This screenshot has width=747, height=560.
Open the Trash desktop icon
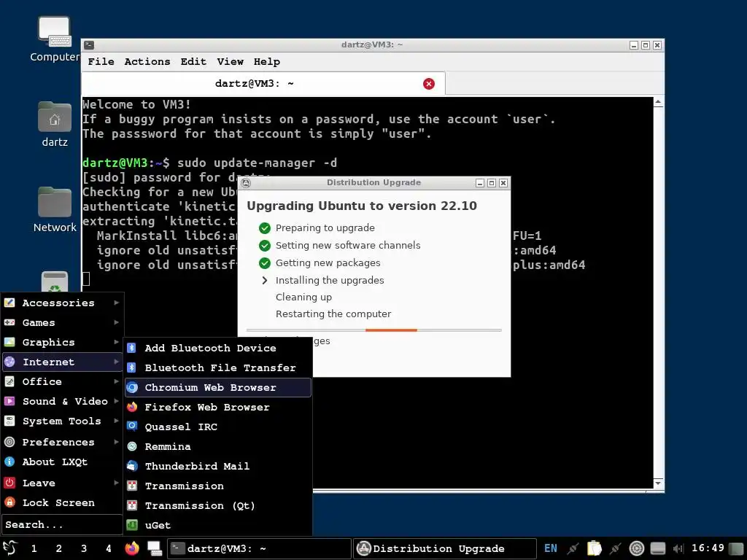point(54,282)
